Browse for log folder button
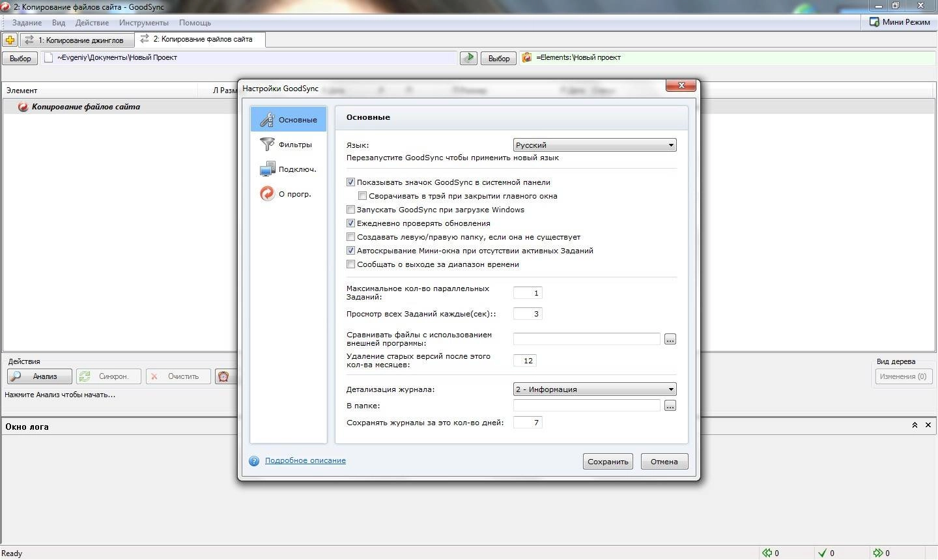The image size is (938, 560). coord(670,406)
